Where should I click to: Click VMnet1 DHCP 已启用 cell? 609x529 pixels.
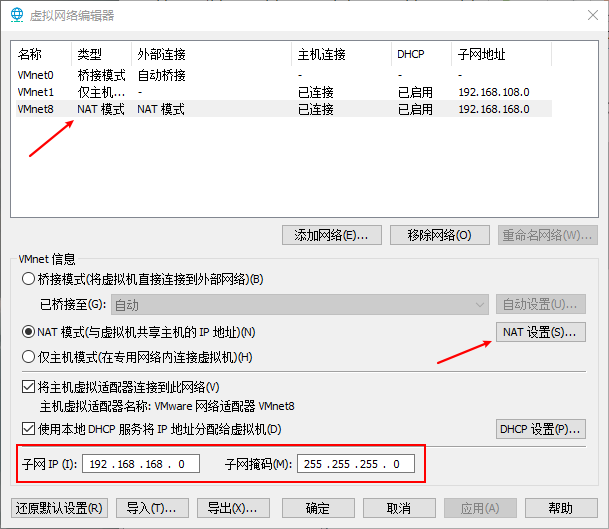pos(415,92)
